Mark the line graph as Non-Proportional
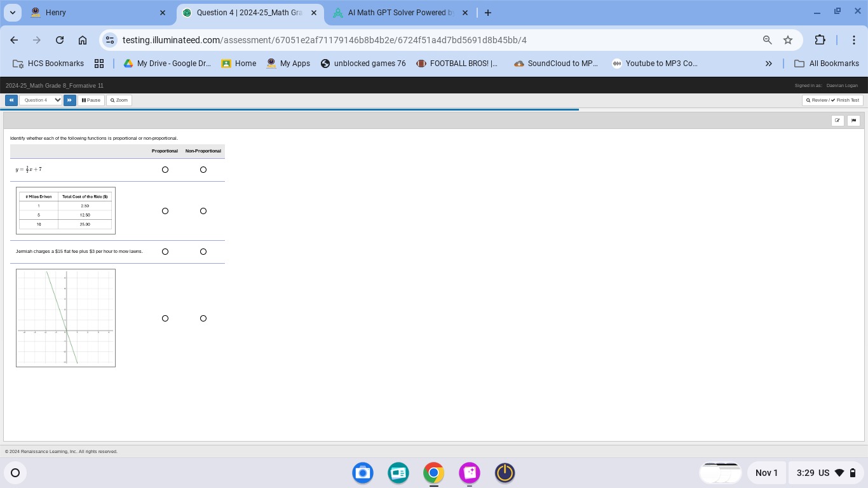 (x=203, y=318)
